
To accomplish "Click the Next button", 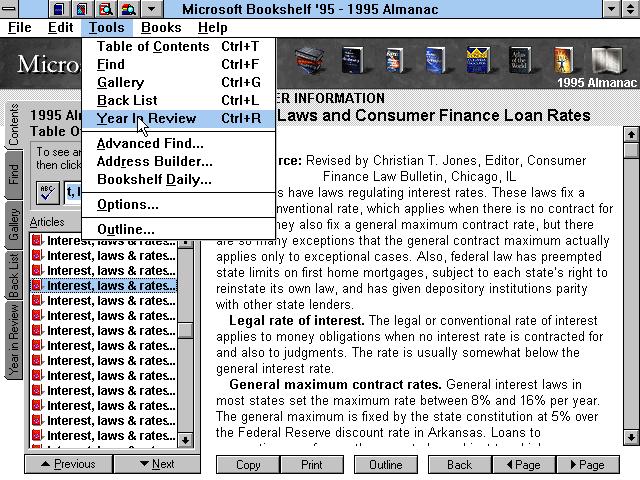I will click(x=157, y=464).
